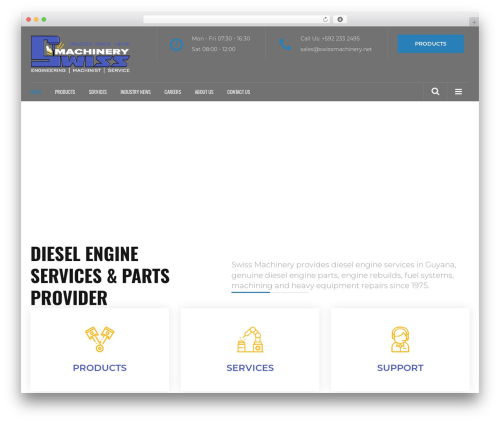Click the browser download indicator icon
Image resolution: width=500 pixels, height=423 pixels.
click(x=340, y=19)
